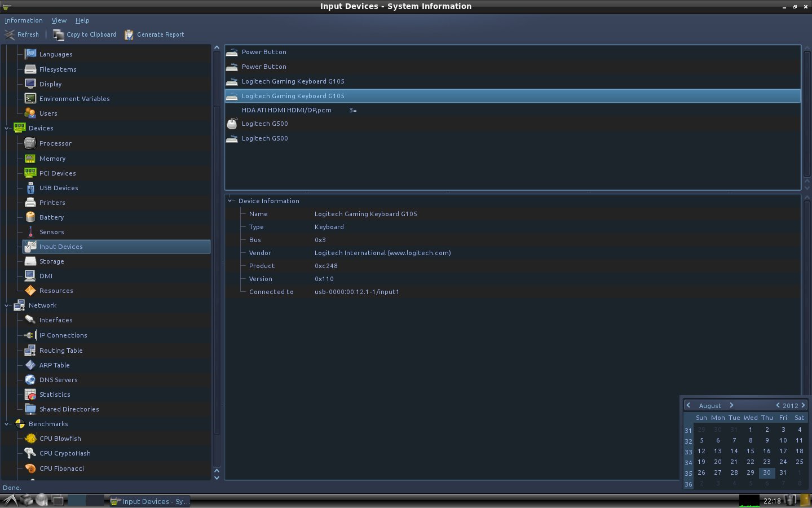Open the ARP Table entry
Screen dimensions: 812x508
pos(55,365)
